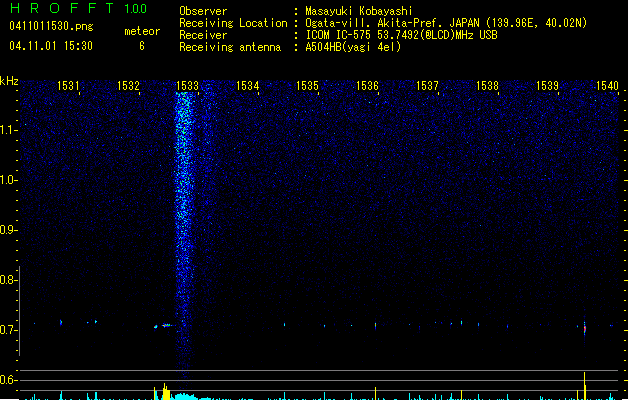This screenshot has height=400, width=629.
Task: Click the timestamp 04.11.01 15:30
Action: coord(51,46)
